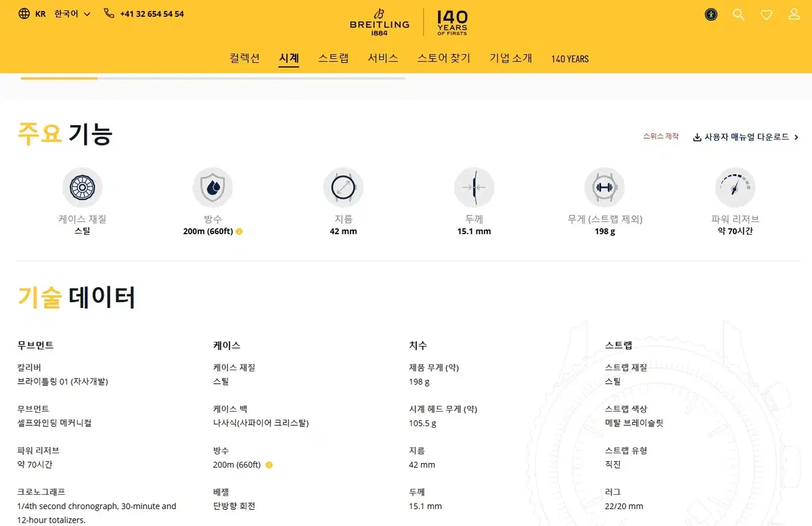Select the 스트랩 column heading
The width and height of the screenshot is (812, 526).
618,345
